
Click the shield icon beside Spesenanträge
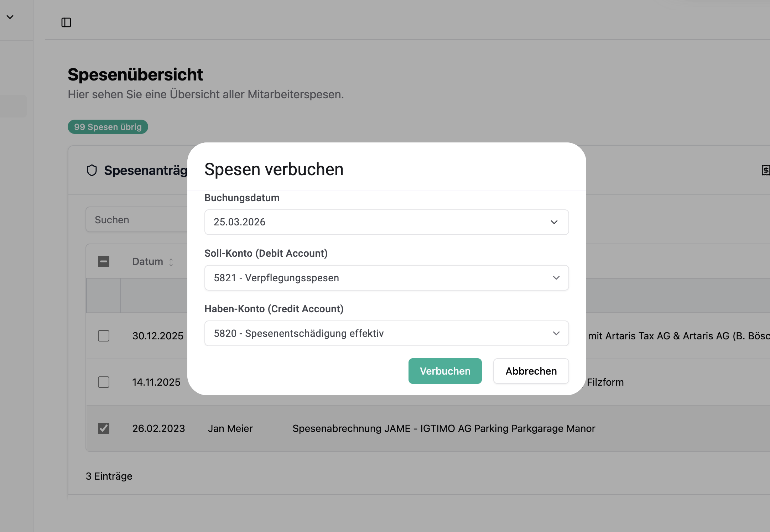92,170
